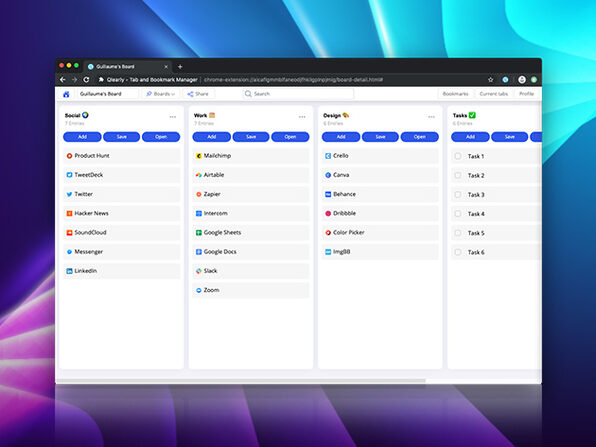Open the Slack bookmark entry
596x447 pixels.
coord(251,271)
